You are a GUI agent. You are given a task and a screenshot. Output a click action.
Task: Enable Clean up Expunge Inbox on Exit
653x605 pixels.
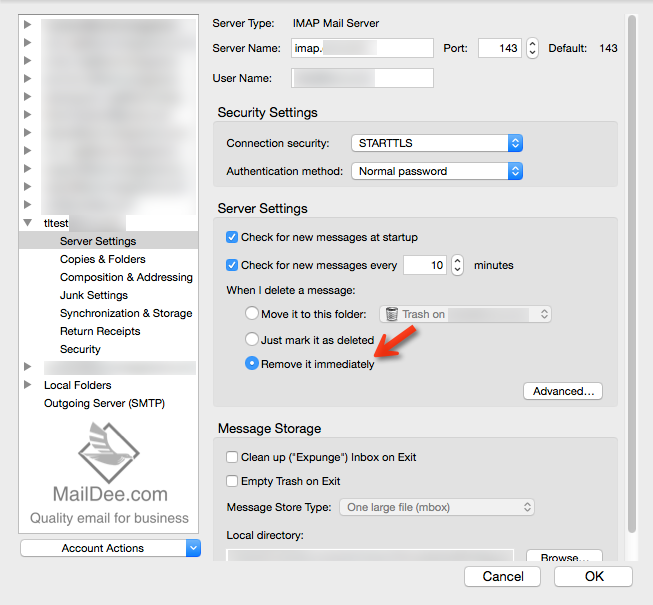[x=232, y=457]
